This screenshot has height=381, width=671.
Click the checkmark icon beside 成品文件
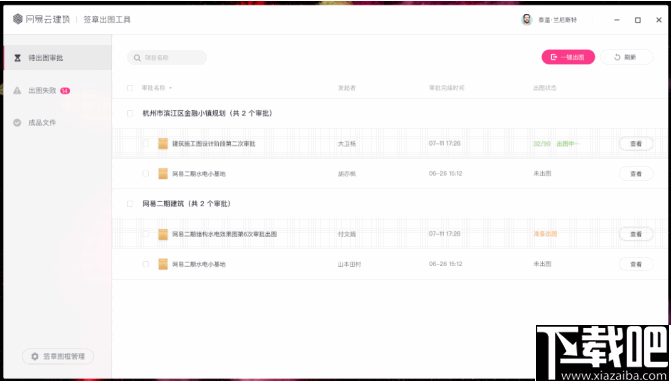17,122
